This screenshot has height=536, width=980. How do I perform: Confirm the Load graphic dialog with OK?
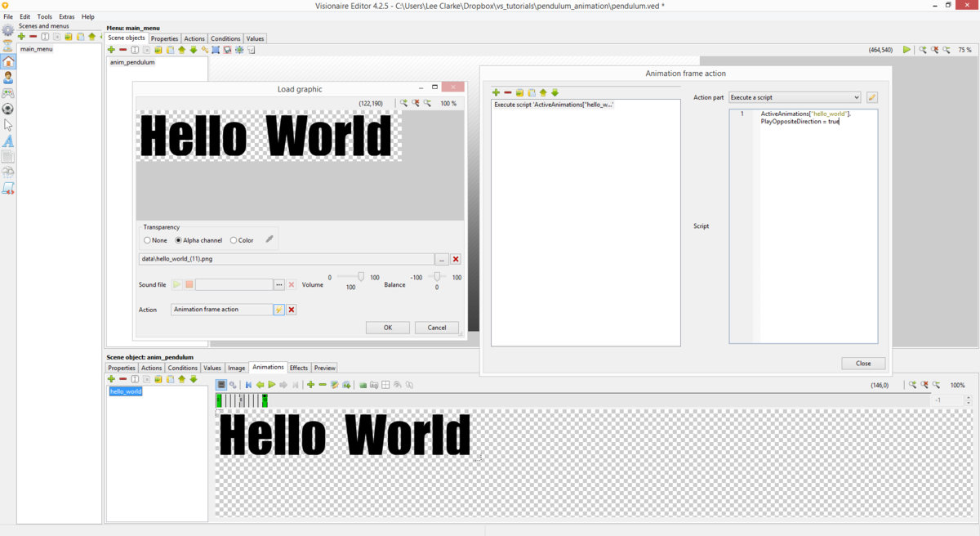(x=387, y=327)
